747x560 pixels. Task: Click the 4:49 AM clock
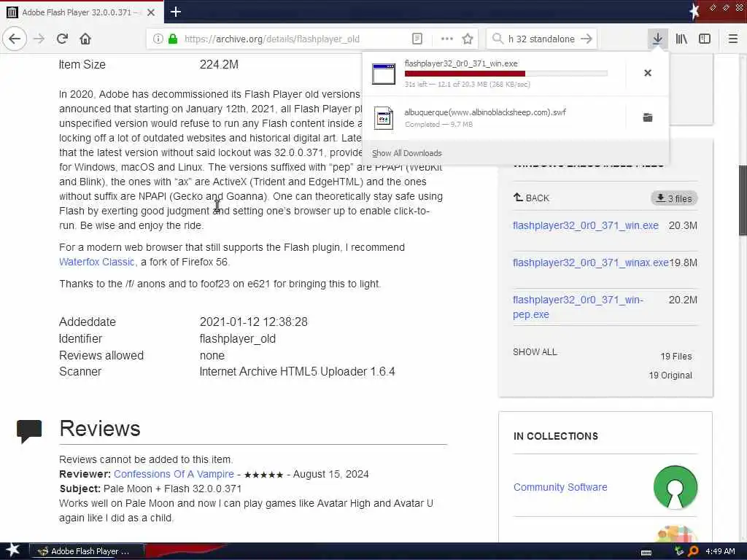pyautogui.click(x=720, y=551)
